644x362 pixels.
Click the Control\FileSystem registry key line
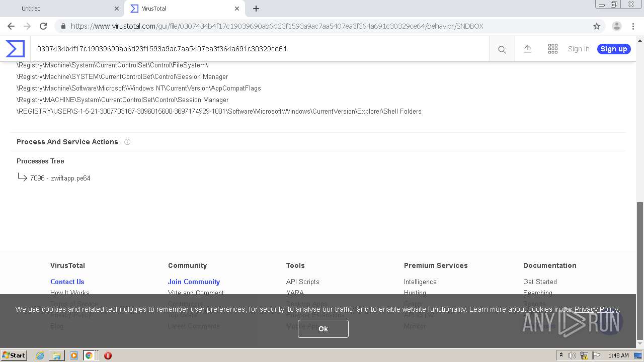click(x=112, y=65)
